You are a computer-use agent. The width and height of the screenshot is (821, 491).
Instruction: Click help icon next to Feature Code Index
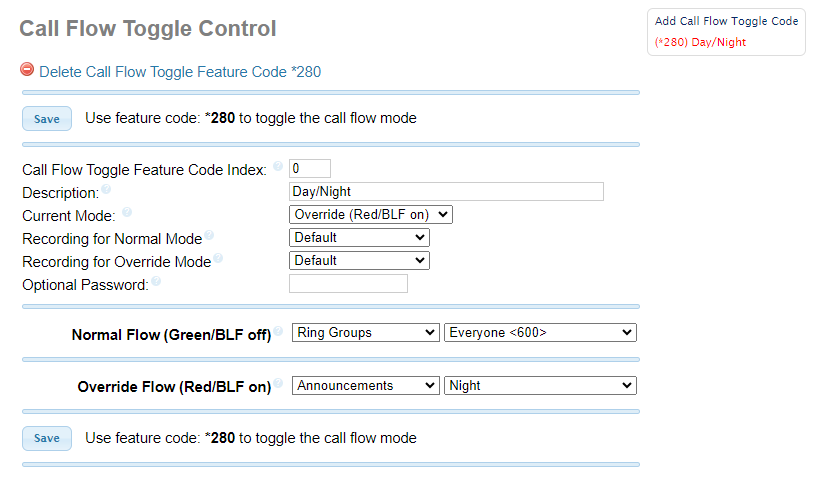278,166
